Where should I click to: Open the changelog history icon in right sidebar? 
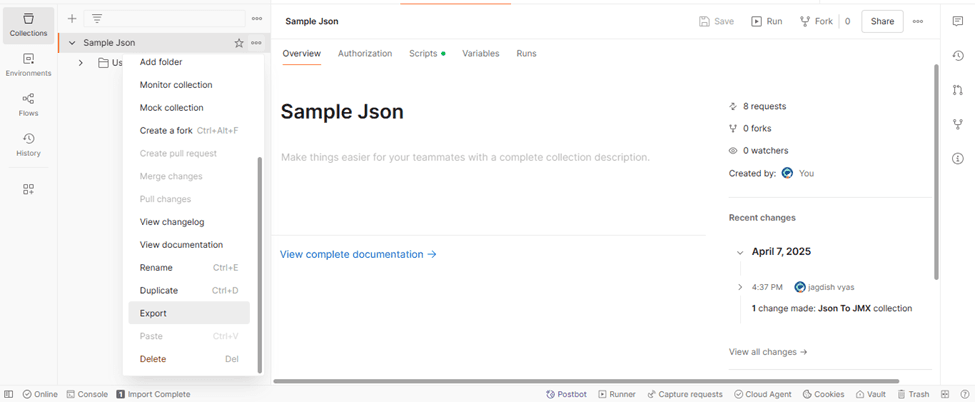tap(958, 56)
